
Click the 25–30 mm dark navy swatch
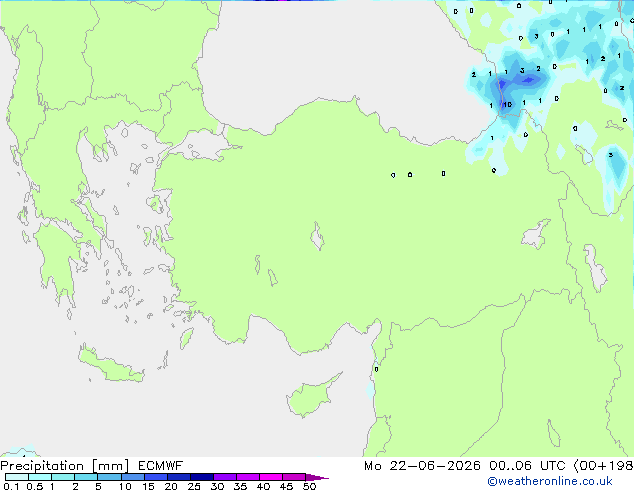coord(201,477)
